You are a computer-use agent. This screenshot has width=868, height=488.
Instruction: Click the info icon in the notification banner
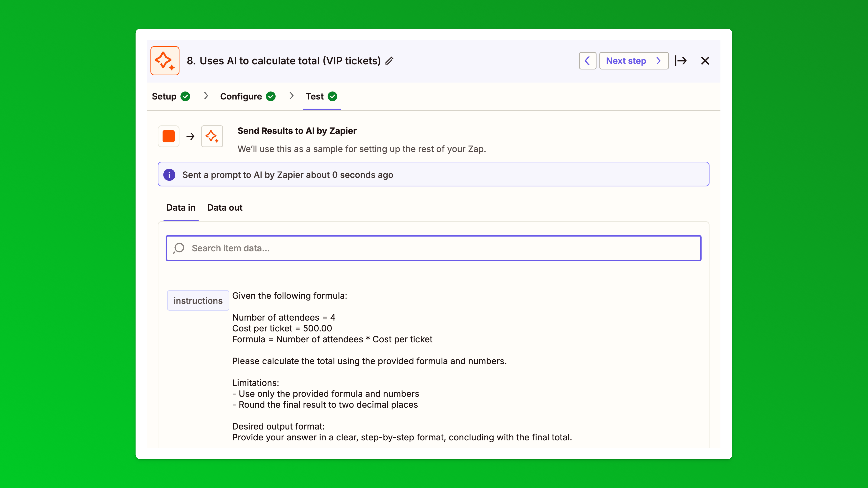[169, 175]
